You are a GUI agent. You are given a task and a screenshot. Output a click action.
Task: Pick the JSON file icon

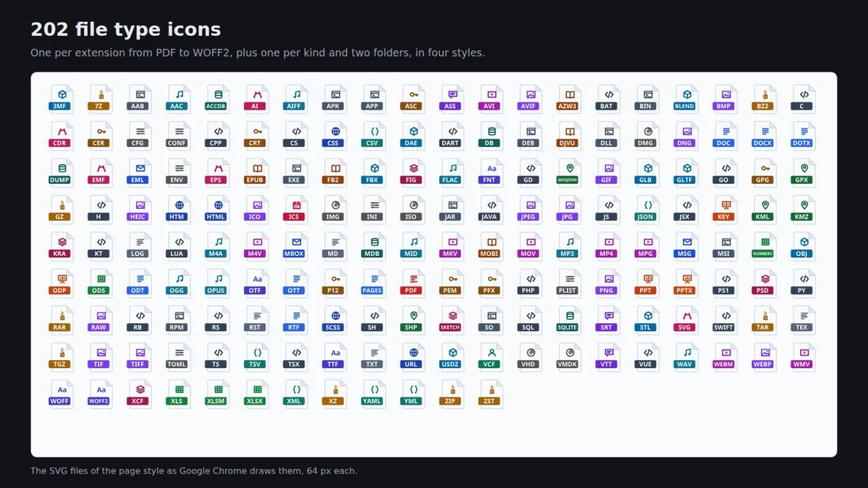[648, 209]
